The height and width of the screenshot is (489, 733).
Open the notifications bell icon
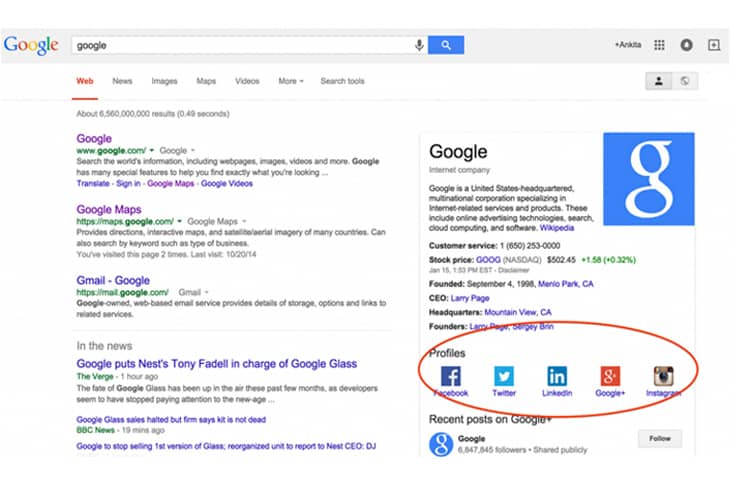pos(687,45)
